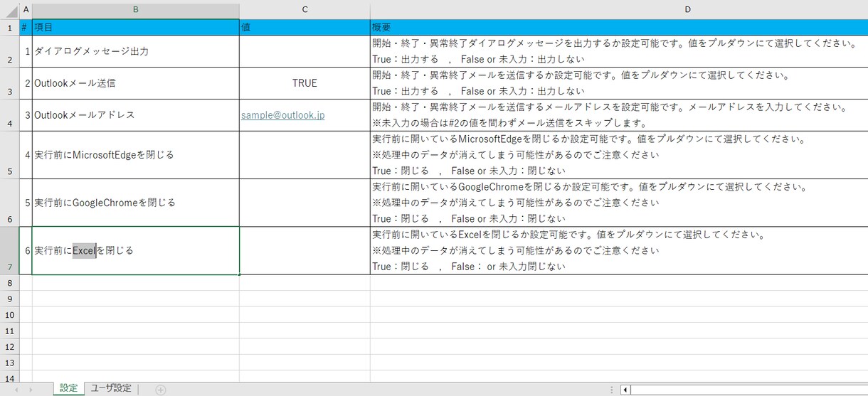Open the sample@outlook.jp email link
This screenshot has height=396, width=868.
click(x=282, y=115)
